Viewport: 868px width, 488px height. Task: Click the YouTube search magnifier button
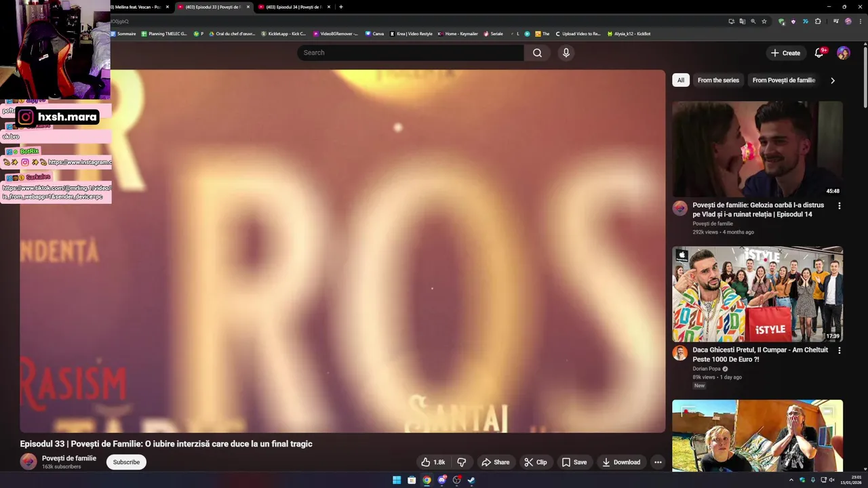click(x=537, y=53)
